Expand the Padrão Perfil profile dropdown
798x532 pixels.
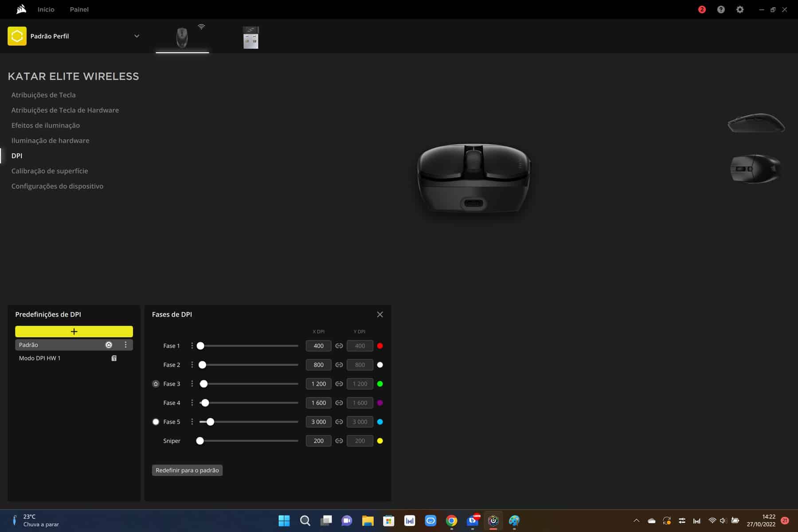(137, 36)
